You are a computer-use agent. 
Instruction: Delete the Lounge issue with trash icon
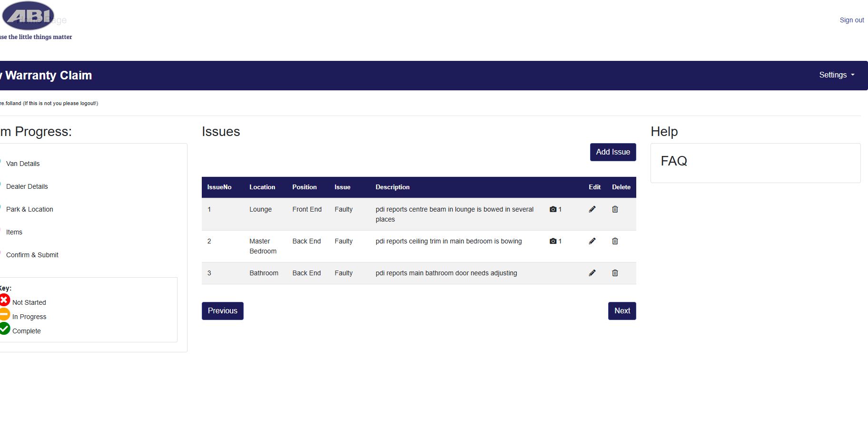pyautogui.click(x=615, y=209)
